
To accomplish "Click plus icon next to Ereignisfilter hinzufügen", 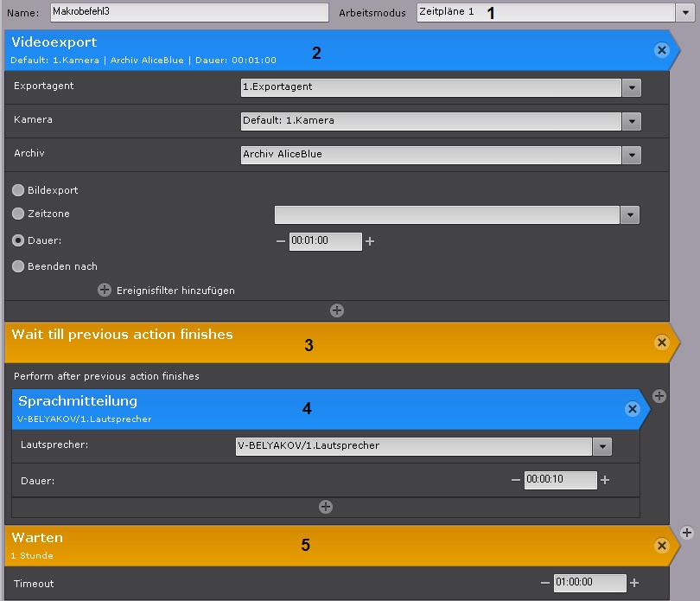I will coord(105,291).
